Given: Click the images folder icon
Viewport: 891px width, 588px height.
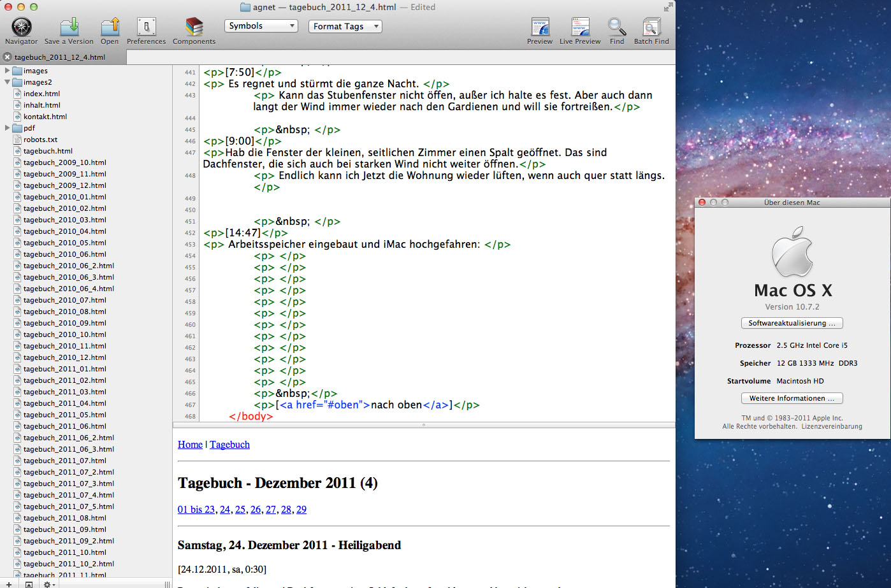Looking at the screenshot, I should click(18, 71).
